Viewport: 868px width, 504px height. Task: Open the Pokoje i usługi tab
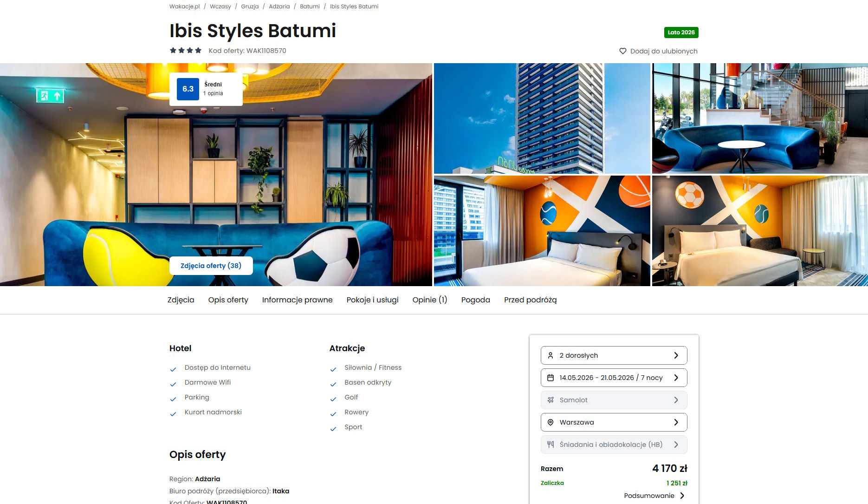[372, 300]
